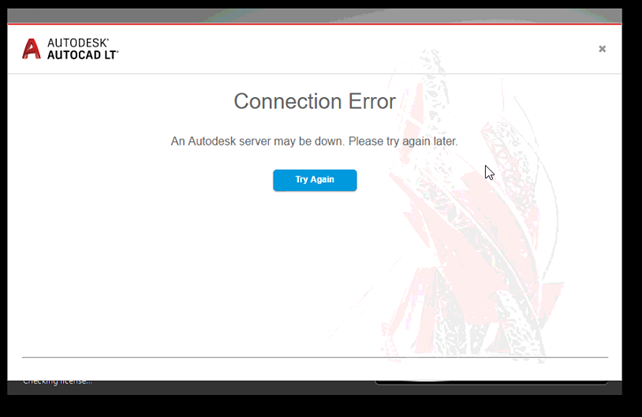
Task: Click the Checking license status text
Action: (x=57, y=382)
